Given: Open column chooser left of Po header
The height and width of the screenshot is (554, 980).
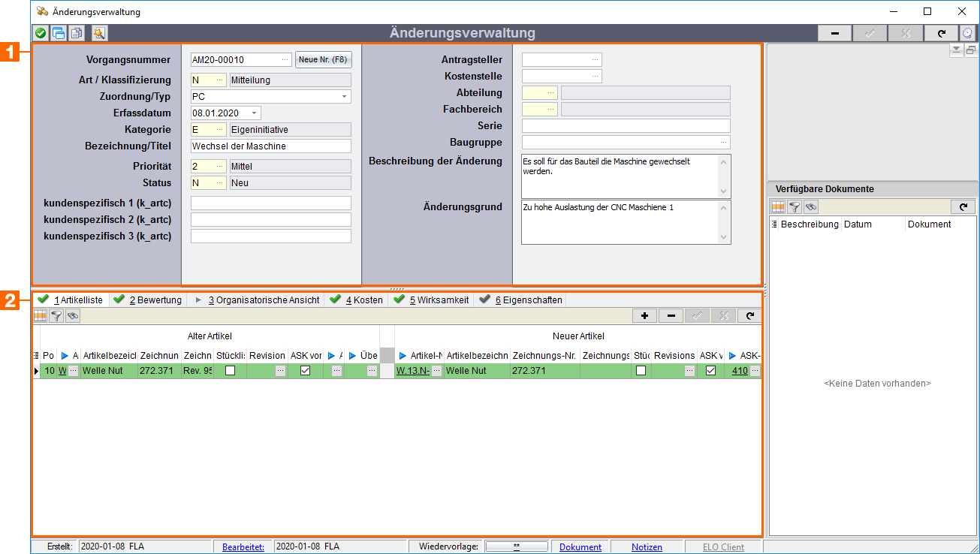Looking at the screenshot, I should [x=36, y=356].
